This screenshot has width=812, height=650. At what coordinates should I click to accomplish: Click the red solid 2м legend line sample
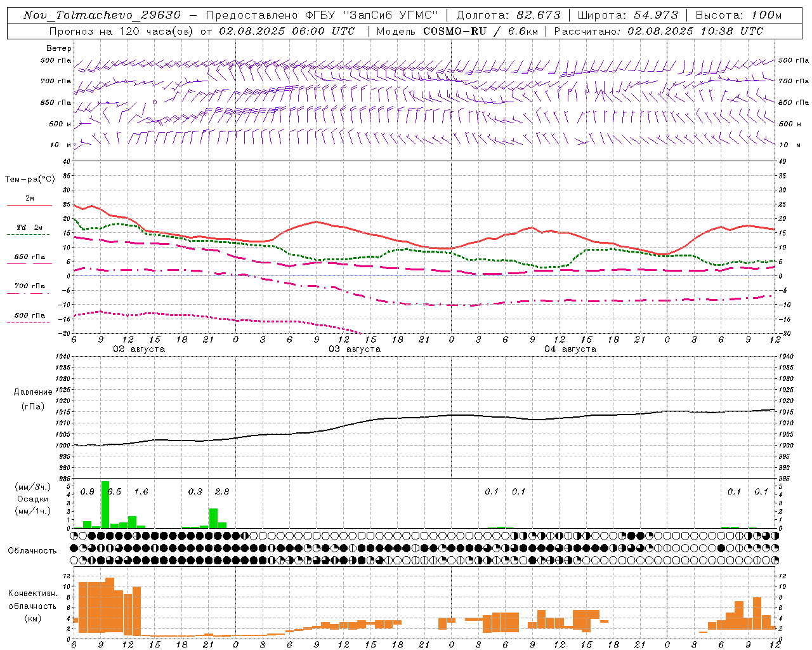[29, 205]
